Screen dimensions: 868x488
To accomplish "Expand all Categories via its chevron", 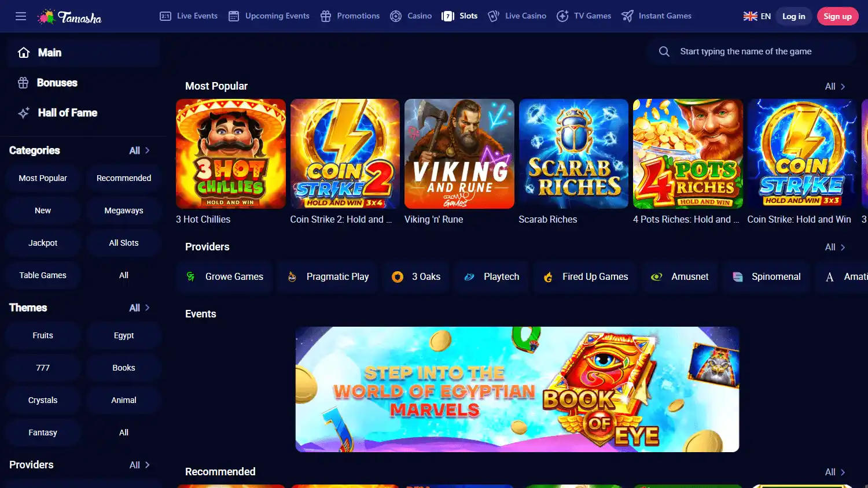I will (148, 150).
